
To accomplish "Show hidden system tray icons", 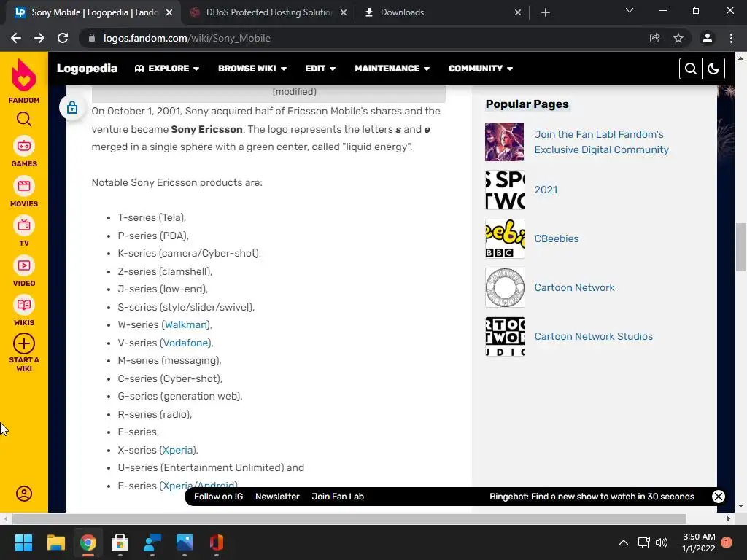I will click(623, 542).
